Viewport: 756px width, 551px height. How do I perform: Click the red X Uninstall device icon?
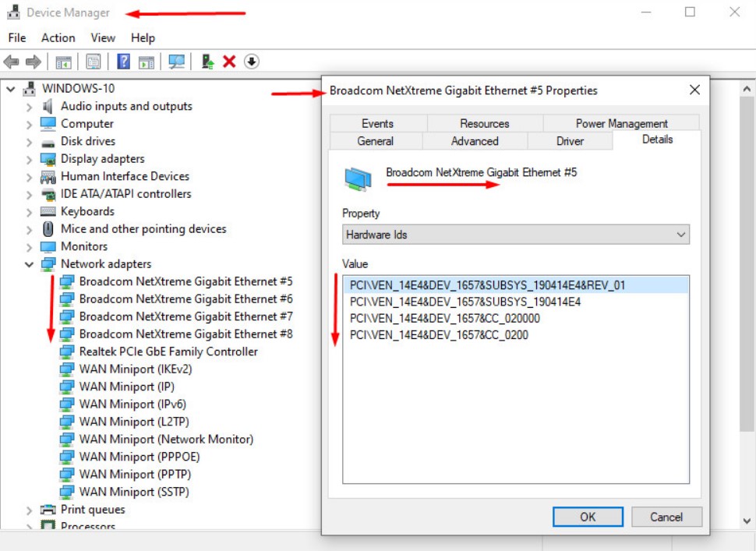tap(229, 62)
